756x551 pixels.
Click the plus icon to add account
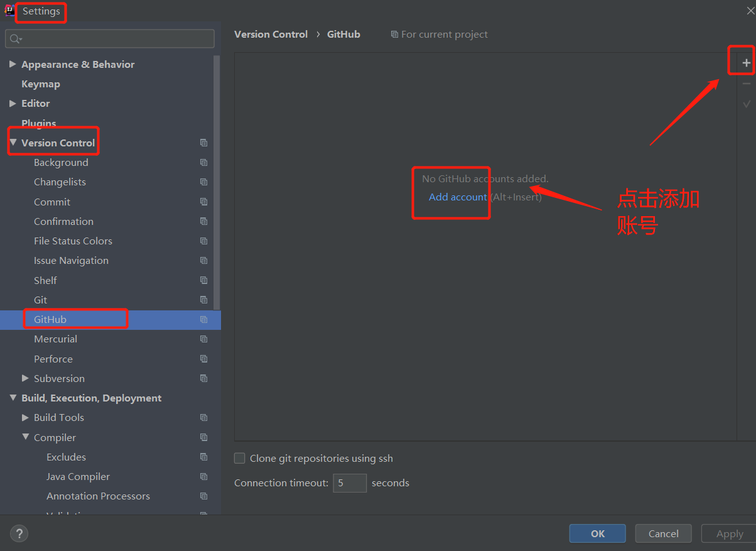[x=746, y=63]
